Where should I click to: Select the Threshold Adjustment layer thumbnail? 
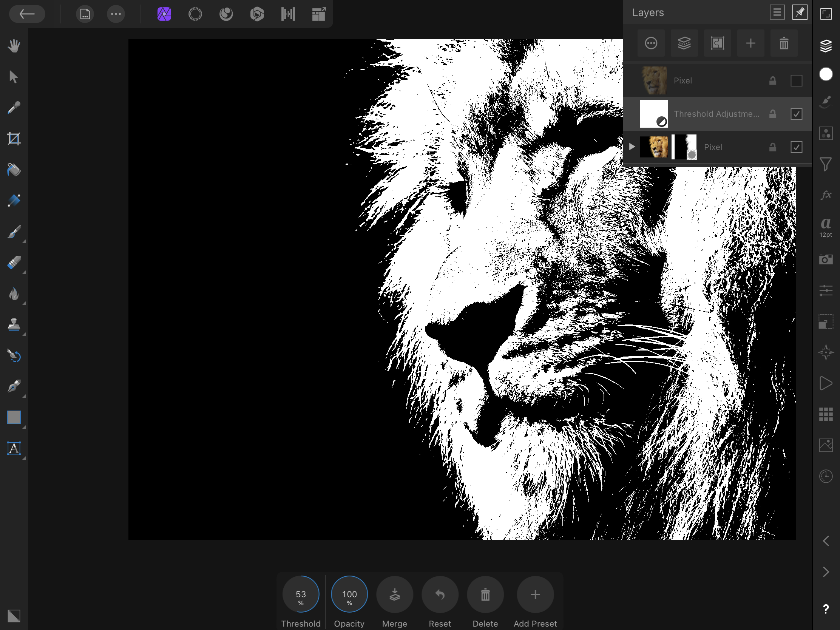(653, 114)
